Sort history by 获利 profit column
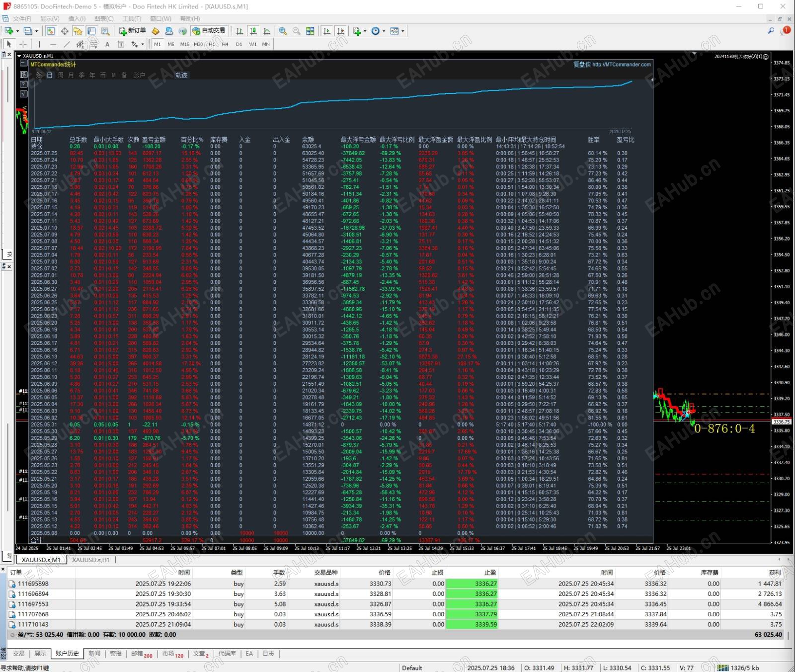Image resolution: width=795 pixels, height=672 pixels. pyautogui.click(x=775, y=573)
